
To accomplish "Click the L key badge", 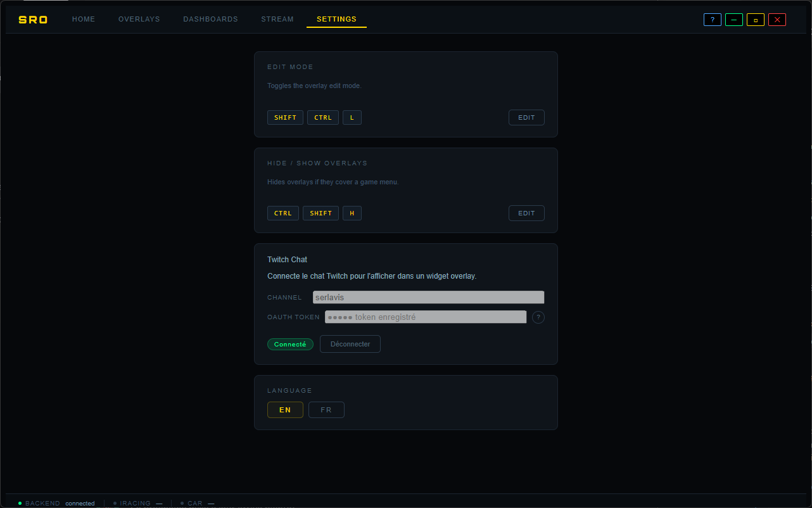I will pyautogui.click(x=352, y=118).
